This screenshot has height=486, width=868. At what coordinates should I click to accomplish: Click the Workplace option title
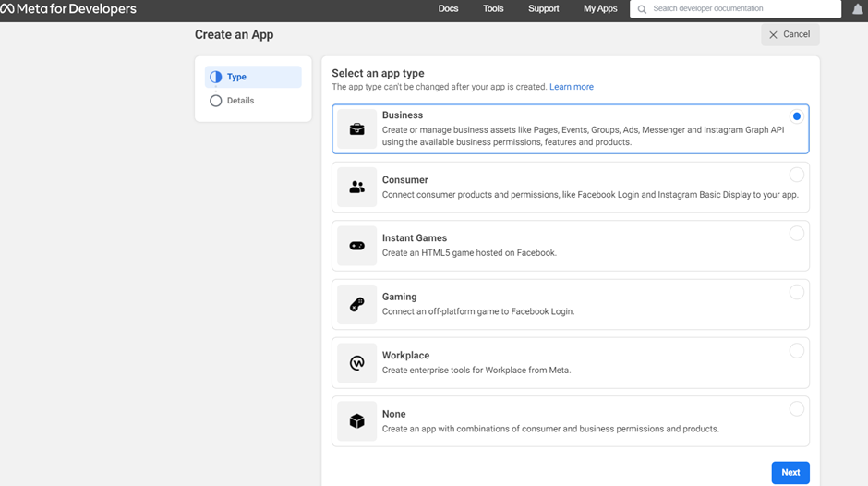405,356
